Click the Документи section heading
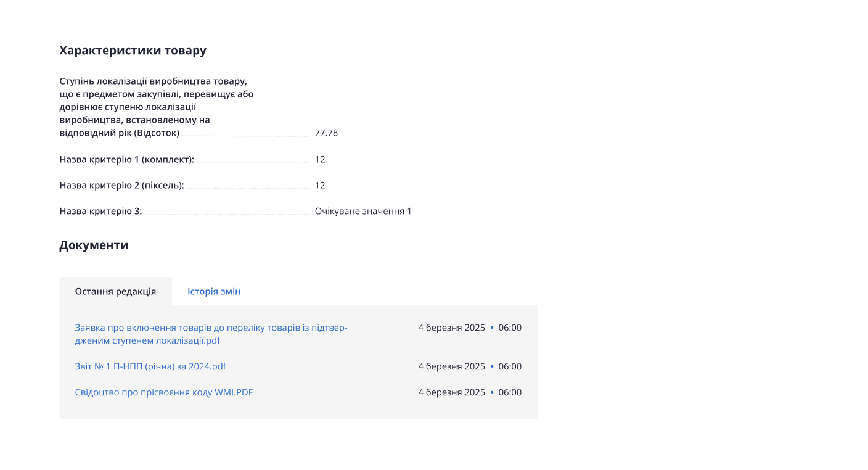This screenshot has height=470, width=868. [94, 245]
